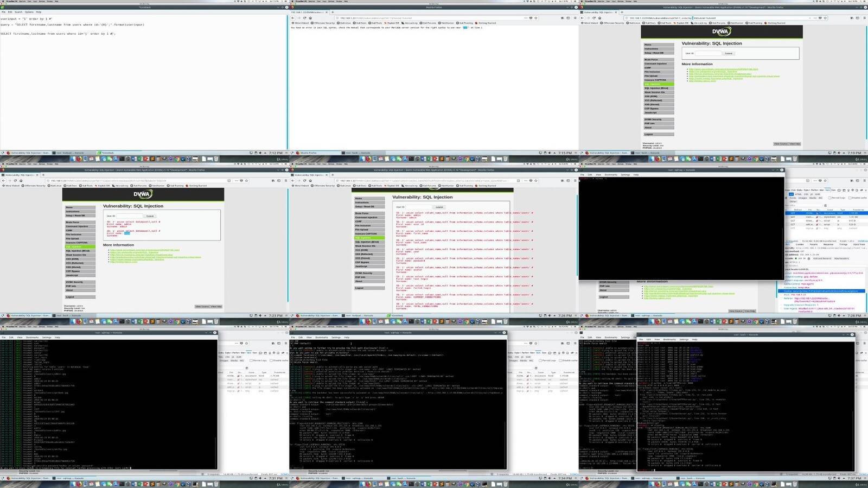The width and height of the screenshot is (868, 488).
Task: Click Firefox back arrow in 7:23 PM screenshot
Action: (x=4, y=181)
